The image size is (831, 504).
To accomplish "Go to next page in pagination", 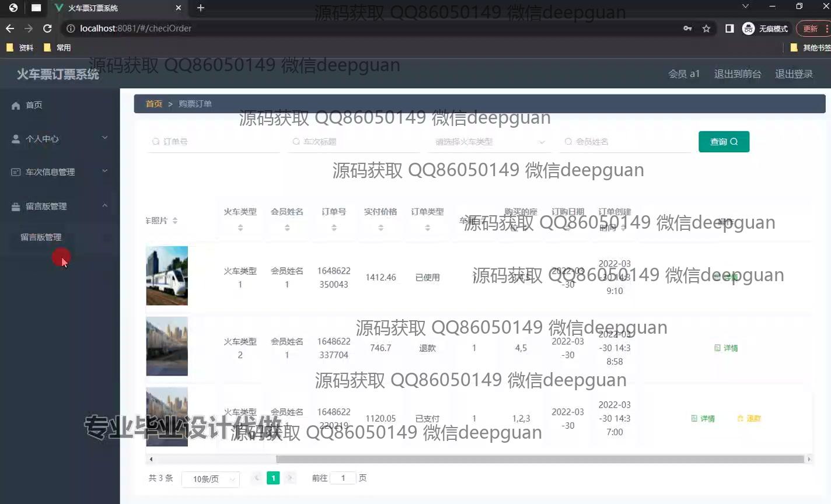I will 290,478.
